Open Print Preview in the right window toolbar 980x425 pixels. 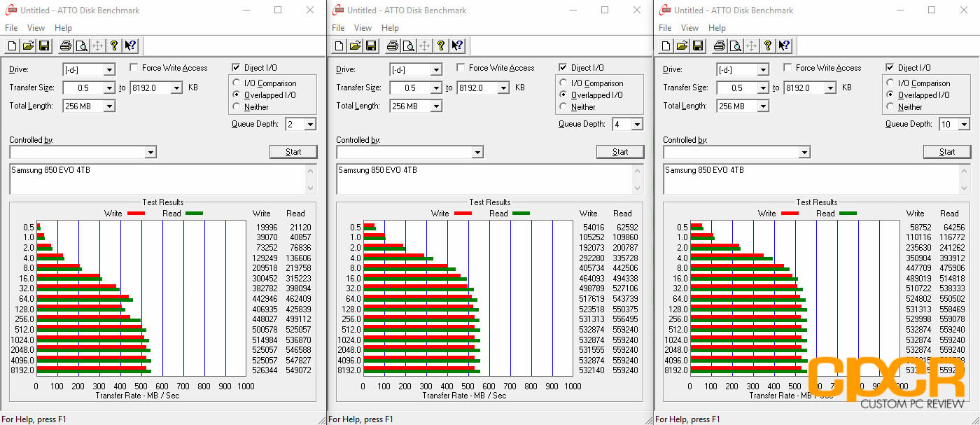click(x=735, y=46)
